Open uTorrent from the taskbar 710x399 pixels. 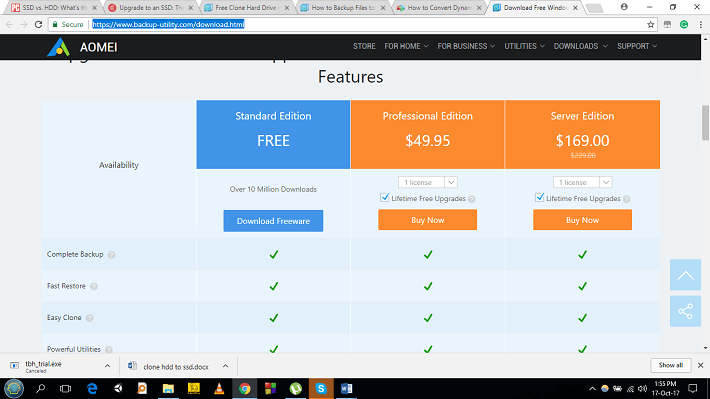[296, 389]
